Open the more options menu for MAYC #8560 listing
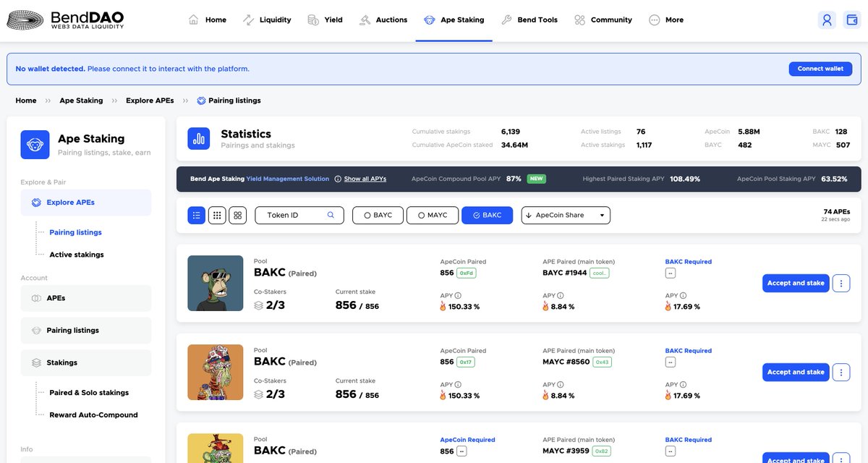Viewport: 868px width, 463px height. tap(841, 372)
